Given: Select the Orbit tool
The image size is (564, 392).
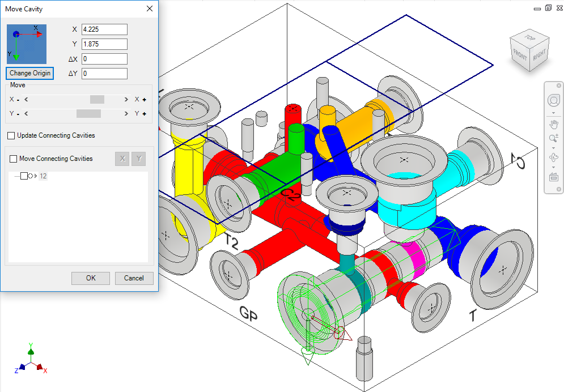Looking at the screenshot, I should point(554,157).
